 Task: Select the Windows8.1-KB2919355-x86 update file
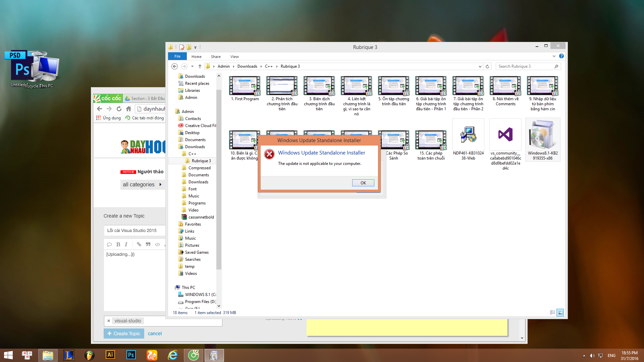543,140
